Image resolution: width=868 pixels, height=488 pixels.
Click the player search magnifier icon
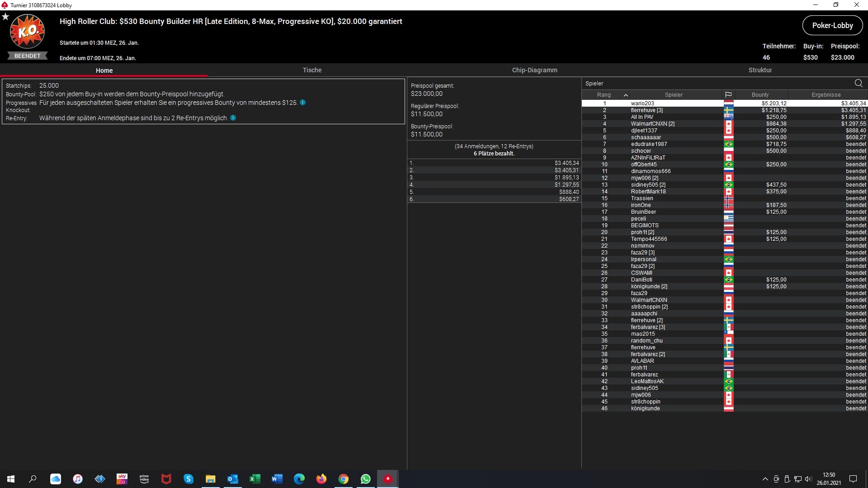click(859, 83)
